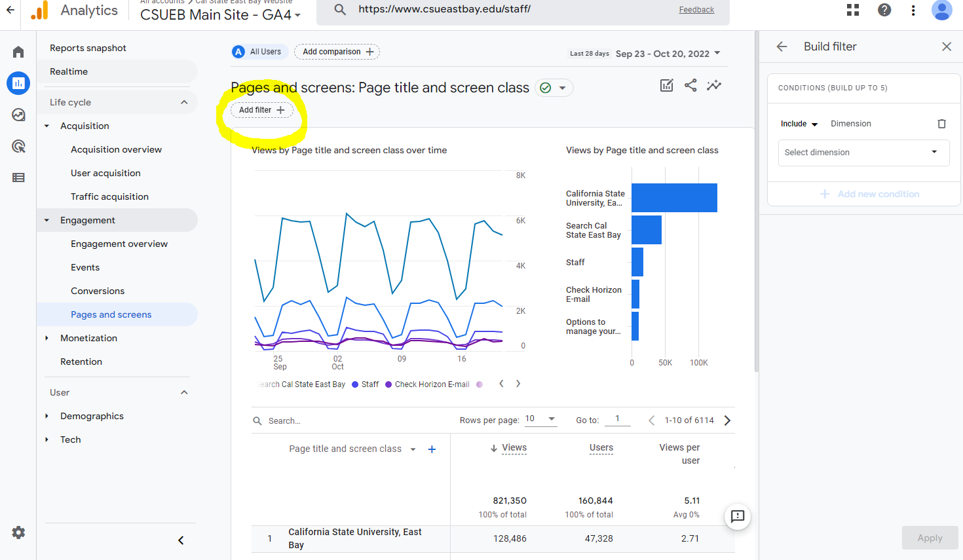The height and width of the screenshot is (560, 963).
Task: Collapse the Life cycle section
Action: 184,102
